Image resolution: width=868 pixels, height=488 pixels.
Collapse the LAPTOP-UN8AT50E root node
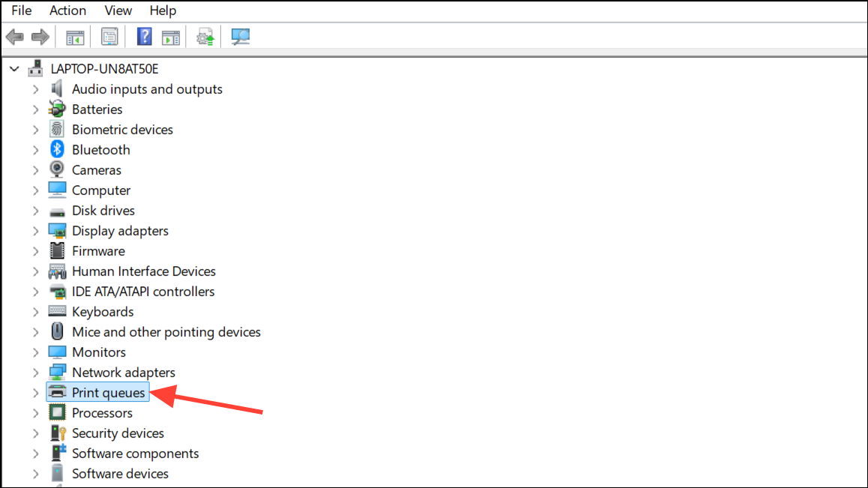pos(14,69)
